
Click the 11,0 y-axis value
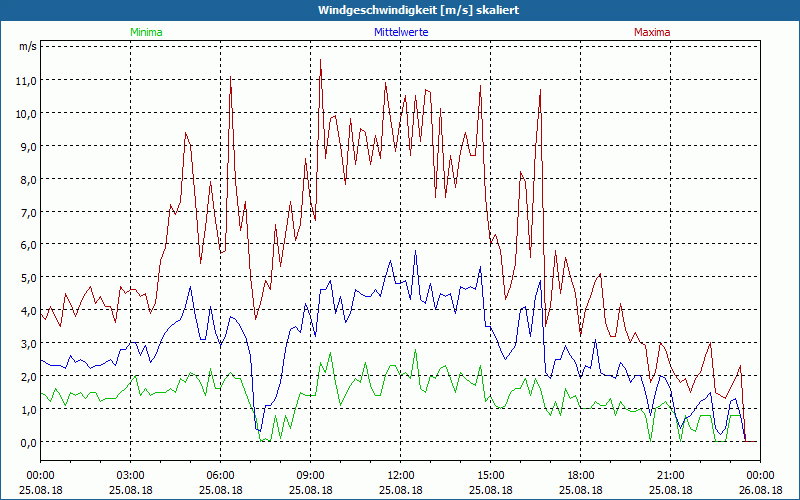(x=28, y=80)
